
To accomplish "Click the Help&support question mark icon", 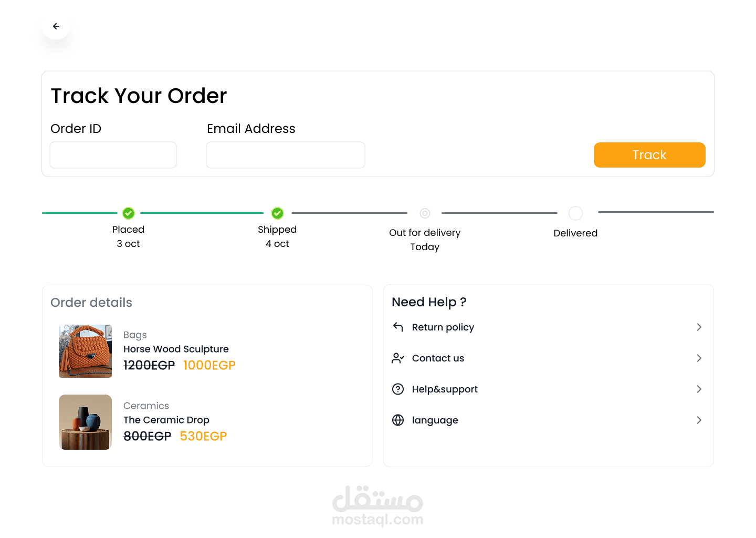I will click(x=398, y=389).
